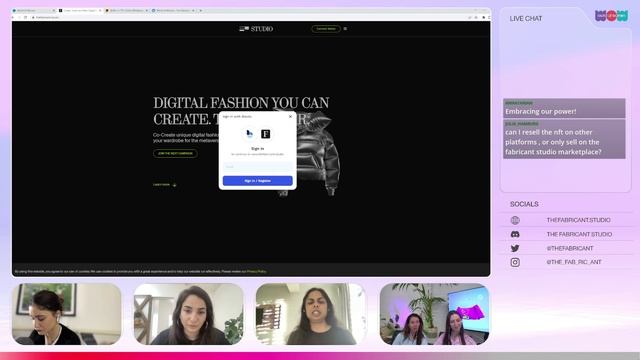Click the browser back arrow
The height and width of the screenshot is (360, 640).
tap(14, 17)
